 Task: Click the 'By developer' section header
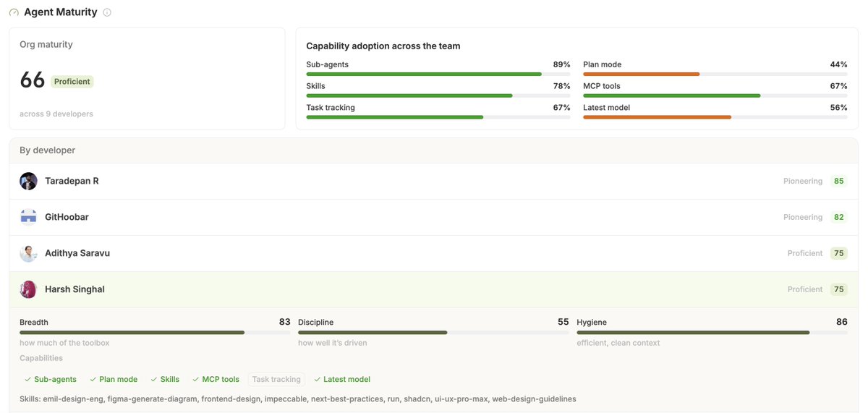[x=48, y=150]
